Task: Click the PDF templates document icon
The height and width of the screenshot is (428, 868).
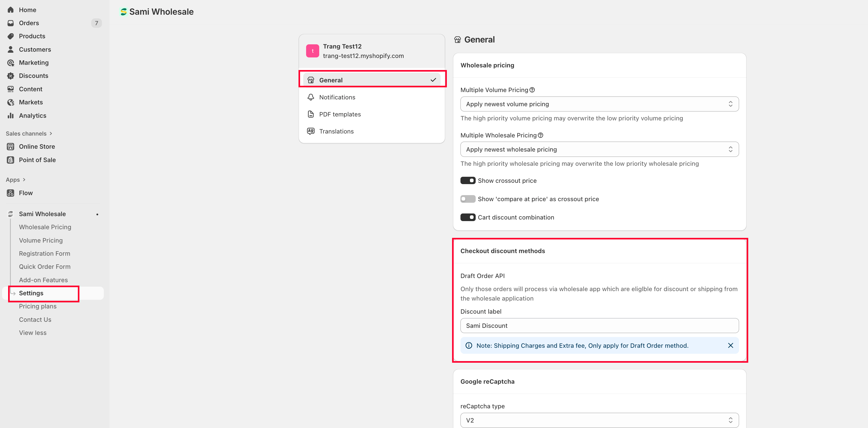Action: [310, 114]
